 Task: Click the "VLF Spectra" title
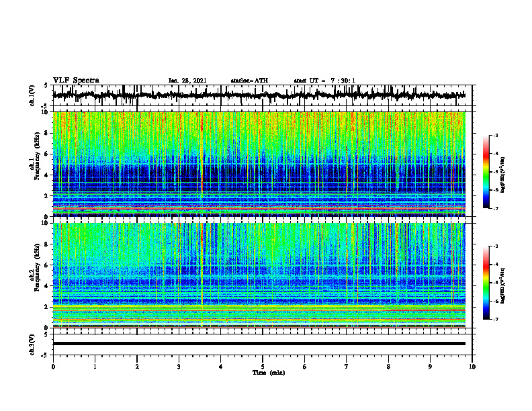point(76,81)
